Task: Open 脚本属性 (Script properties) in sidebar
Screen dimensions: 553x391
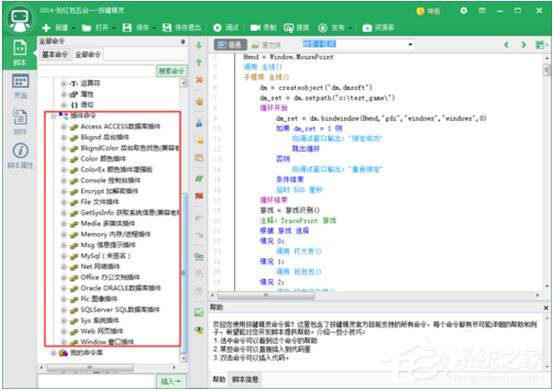Action: [x=20, y=155]
